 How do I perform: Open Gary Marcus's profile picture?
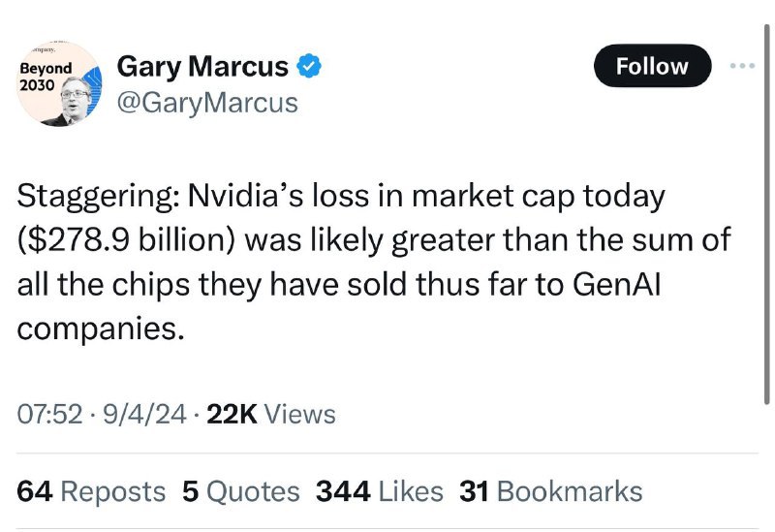click(x=59, y=84)
